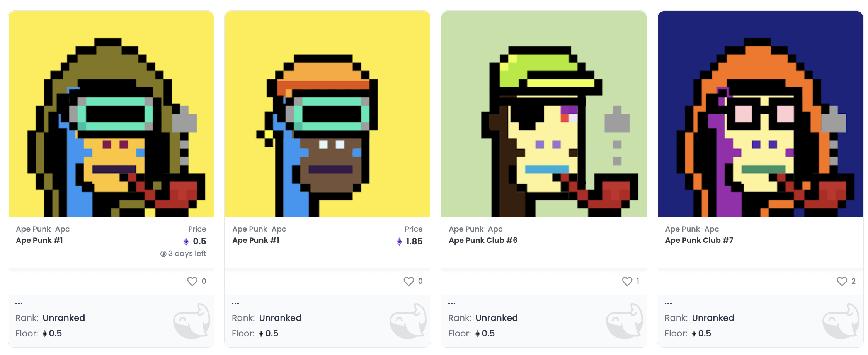The width and height of the screenshot is (868, 355).
Task: Favorite the Ape Punk #1 priced 1.85
Action: point(408,281)
